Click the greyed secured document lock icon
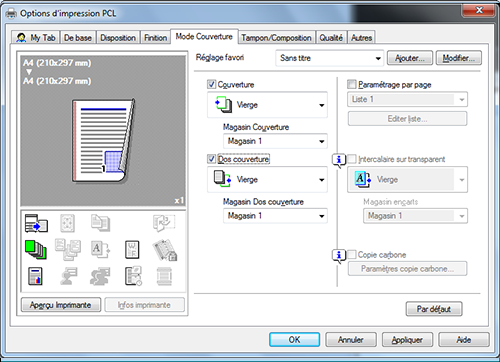 (165, 250)
